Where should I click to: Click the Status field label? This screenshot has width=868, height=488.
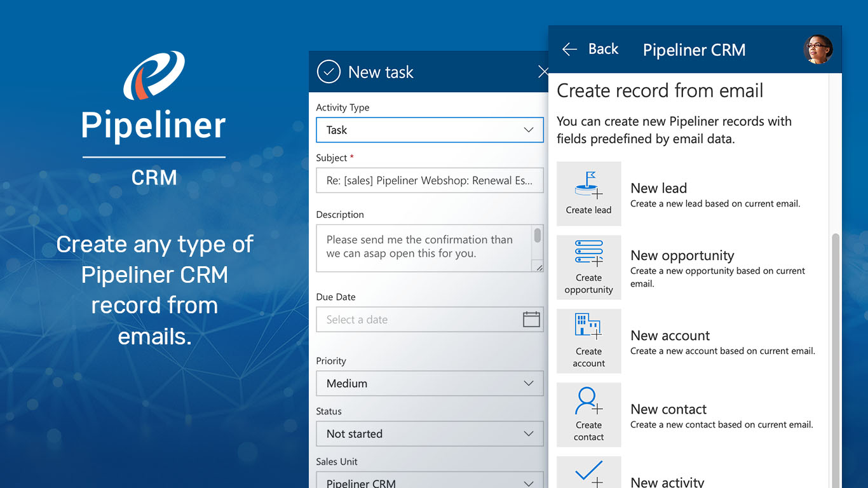pos(329,411)
